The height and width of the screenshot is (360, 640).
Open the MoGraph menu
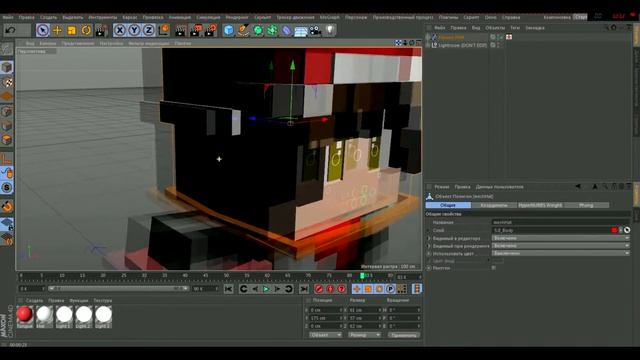coord(329,18)
